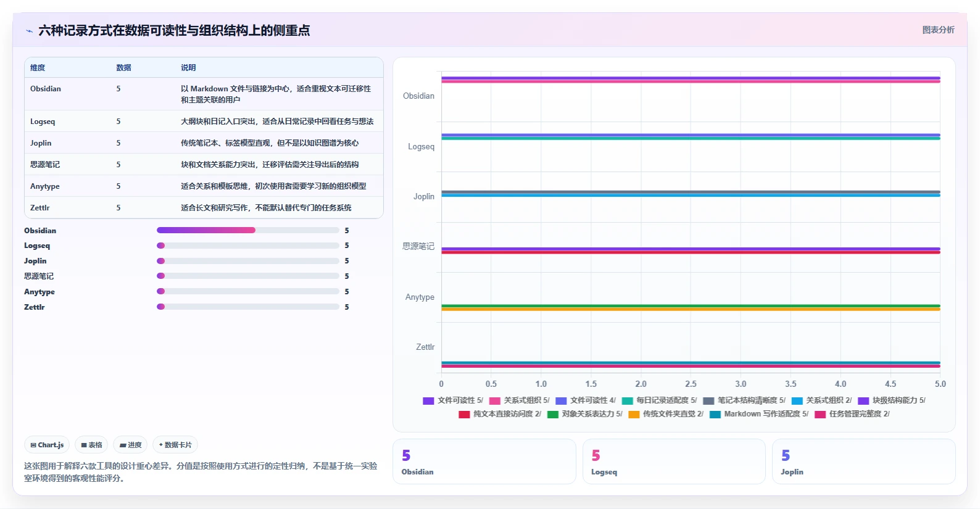This screenshot has height=509, width=980.
Task: Click the 图表分析 label in the header
Action: [938, 30]
